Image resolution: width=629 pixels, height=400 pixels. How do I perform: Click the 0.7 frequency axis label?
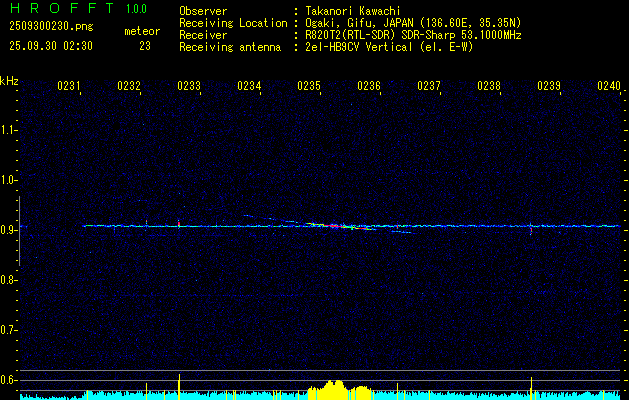tap(9, 330)
